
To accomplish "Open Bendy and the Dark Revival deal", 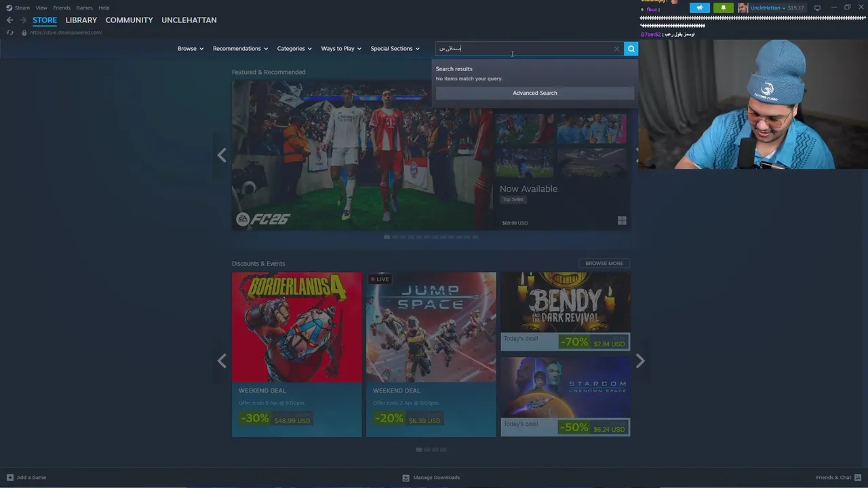I will 566,312.
